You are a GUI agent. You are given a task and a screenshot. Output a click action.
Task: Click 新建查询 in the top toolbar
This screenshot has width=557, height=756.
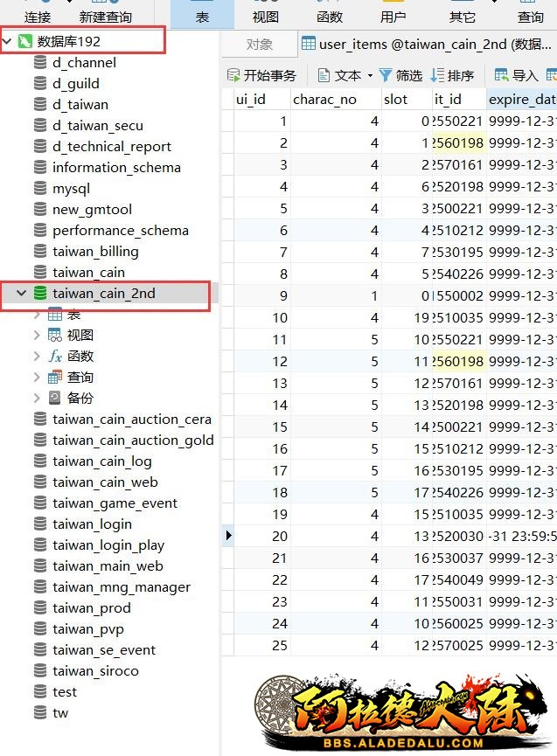click(x=105, y=17)
